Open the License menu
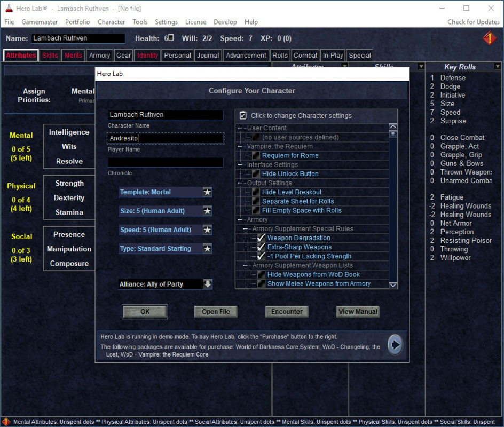504x427 pixels. point(195,22)
